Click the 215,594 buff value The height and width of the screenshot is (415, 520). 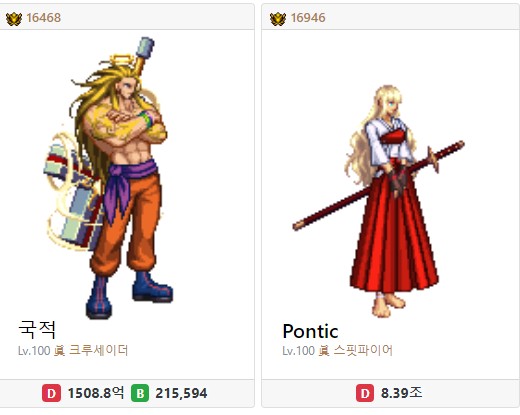[x=181, y=393]
